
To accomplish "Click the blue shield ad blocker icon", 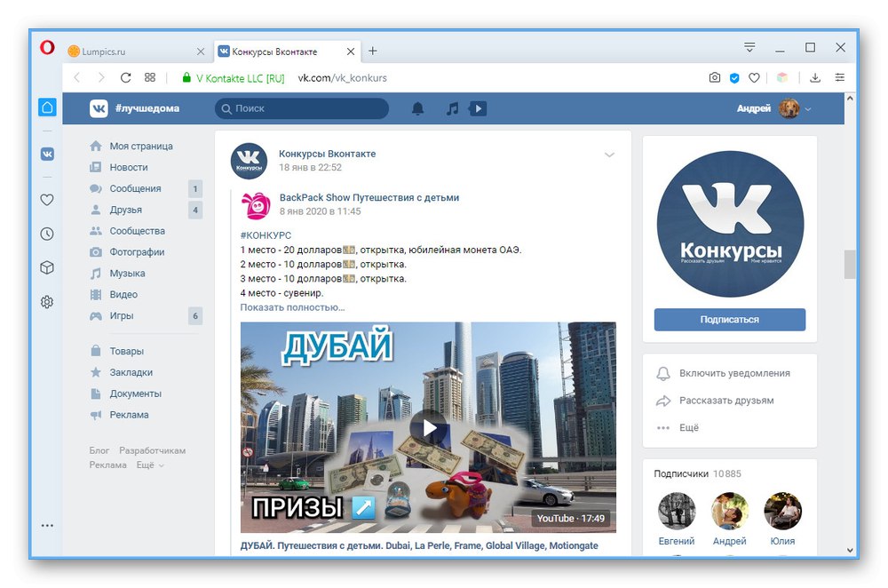I will point(734,77).
